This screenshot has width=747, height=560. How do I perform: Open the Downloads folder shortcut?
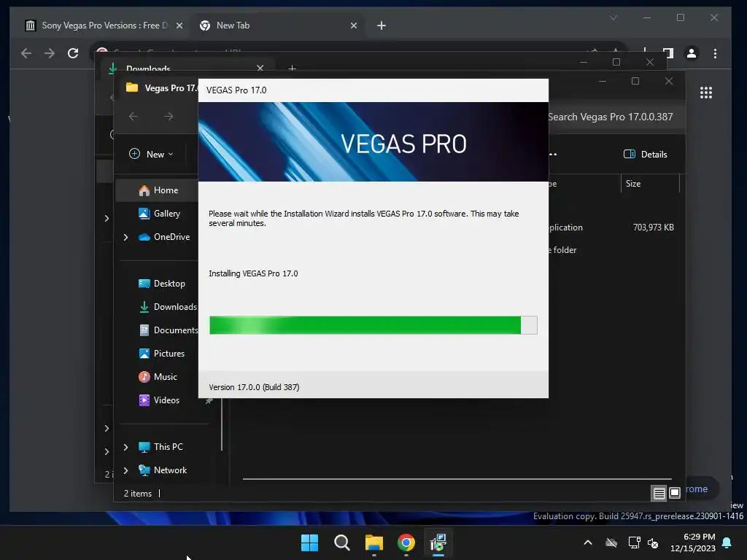pos(167,307)
